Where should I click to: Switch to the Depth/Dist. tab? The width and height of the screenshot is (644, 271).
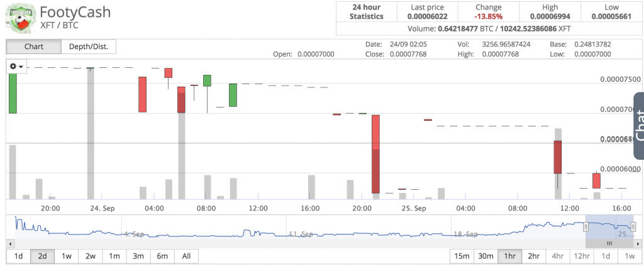pyautogui.click(x=89, y=47)
